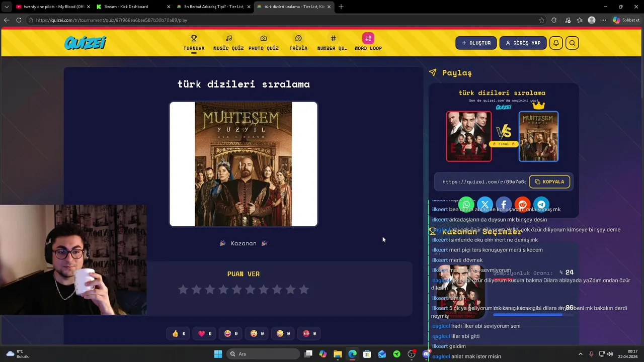Click the Oluştur button
Image resolution: width=644 pixels, height=362 pixels.
476,43
